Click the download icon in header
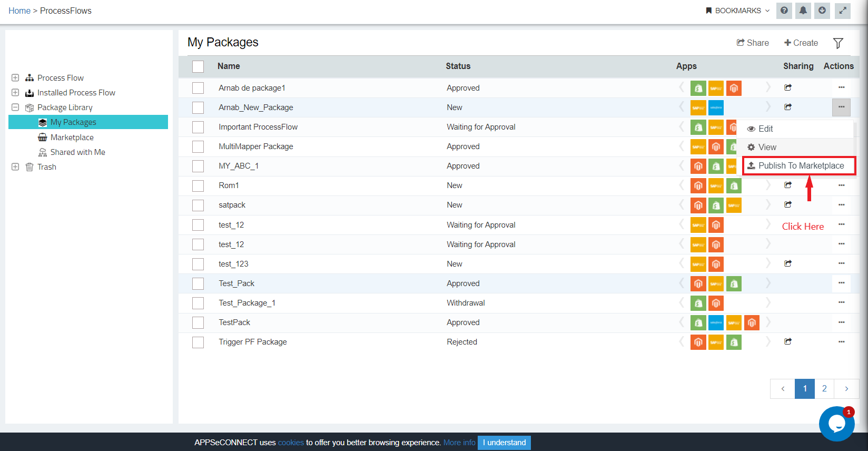This screenshot has height=451, width=868. coord(822,11)
